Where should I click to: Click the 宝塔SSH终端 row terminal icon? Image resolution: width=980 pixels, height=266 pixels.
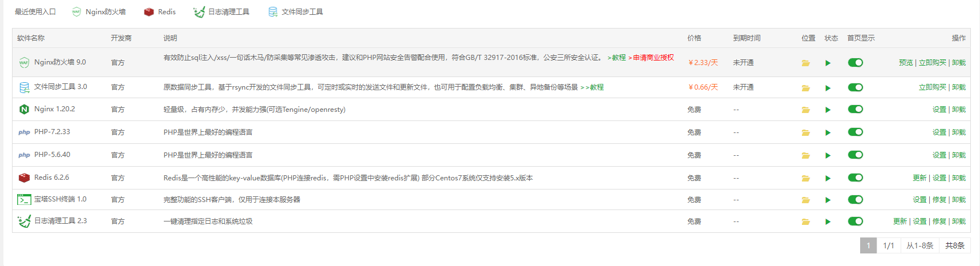click(24, 199)
